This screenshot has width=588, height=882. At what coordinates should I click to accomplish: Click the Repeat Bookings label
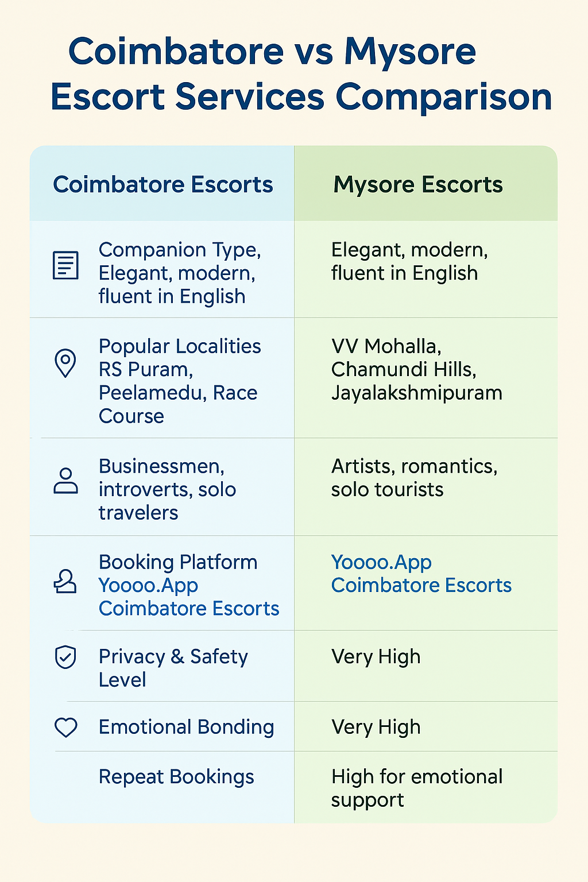click(x=176, y=777)
